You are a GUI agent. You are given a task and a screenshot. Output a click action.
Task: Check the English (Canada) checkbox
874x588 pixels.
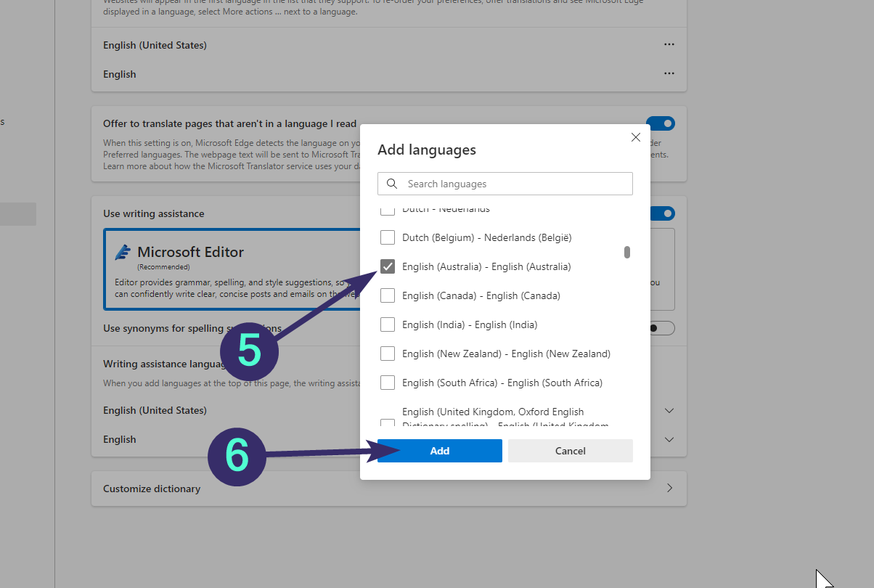pyautogui.click(x=388, y=295)
